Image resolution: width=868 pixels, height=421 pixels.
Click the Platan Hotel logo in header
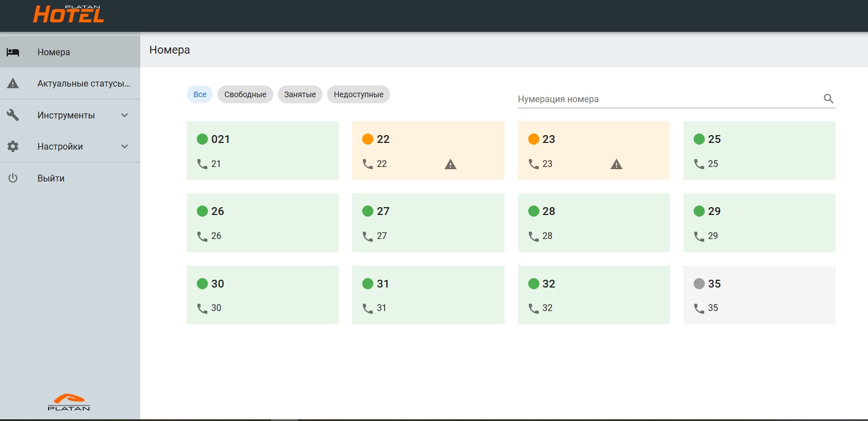click(x=69, y=13)
